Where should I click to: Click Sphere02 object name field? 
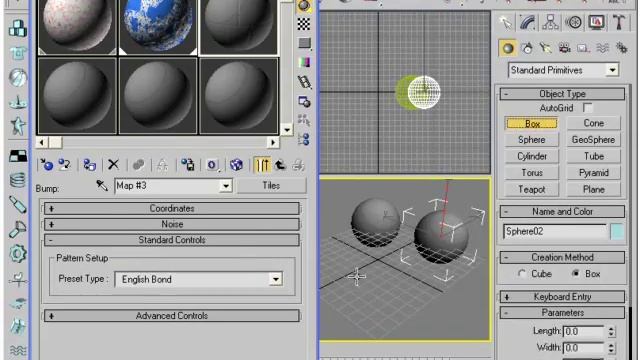555,231
